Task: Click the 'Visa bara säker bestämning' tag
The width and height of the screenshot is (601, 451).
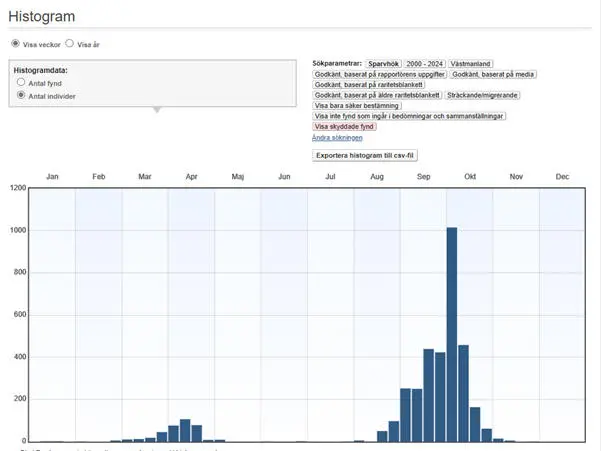Action: tap(358, 105)
